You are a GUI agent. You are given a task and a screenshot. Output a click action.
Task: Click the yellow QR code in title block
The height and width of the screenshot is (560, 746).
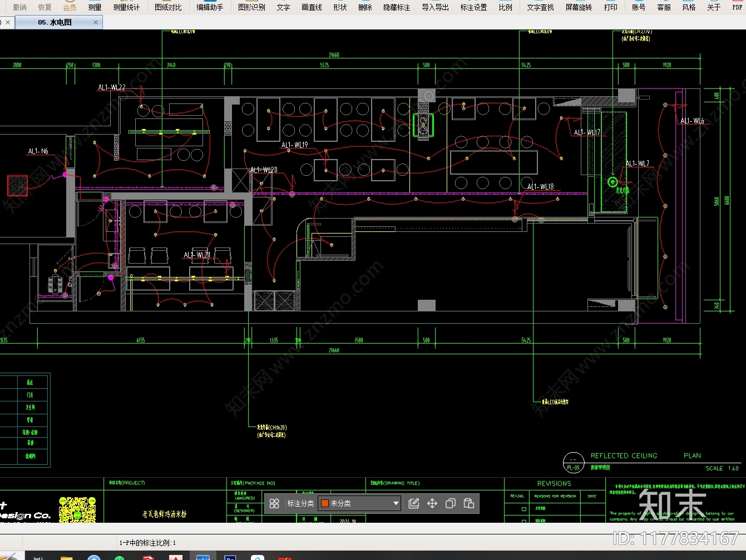point(77,509)
